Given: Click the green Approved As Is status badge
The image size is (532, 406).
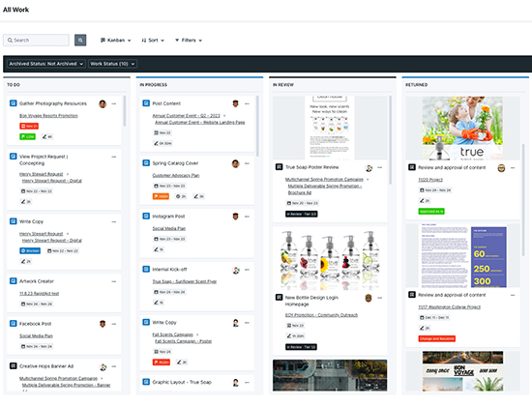Looking at the screenshot, I should [431, 212].
